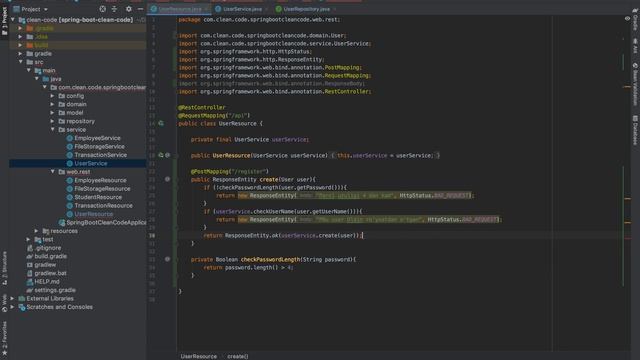Switch to UserService.java tab
640x360 pixels.
click(242, 9)
